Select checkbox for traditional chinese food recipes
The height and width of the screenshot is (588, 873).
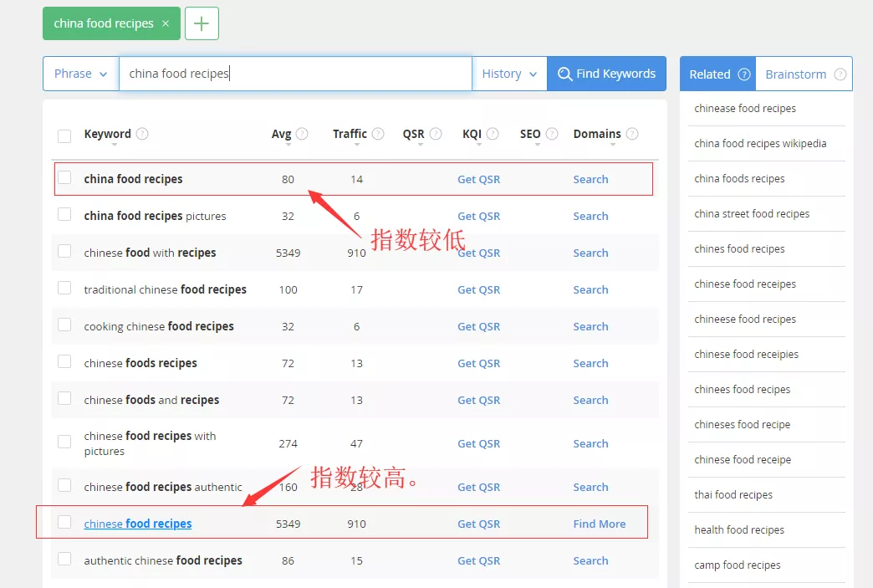pos(64,289)
